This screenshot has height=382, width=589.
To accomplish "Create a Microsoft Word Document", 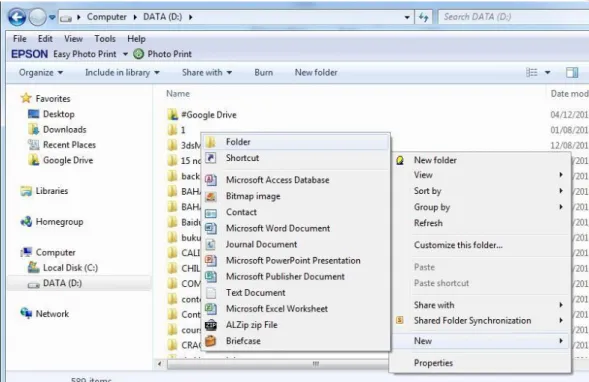I will (x=296, y=228).
